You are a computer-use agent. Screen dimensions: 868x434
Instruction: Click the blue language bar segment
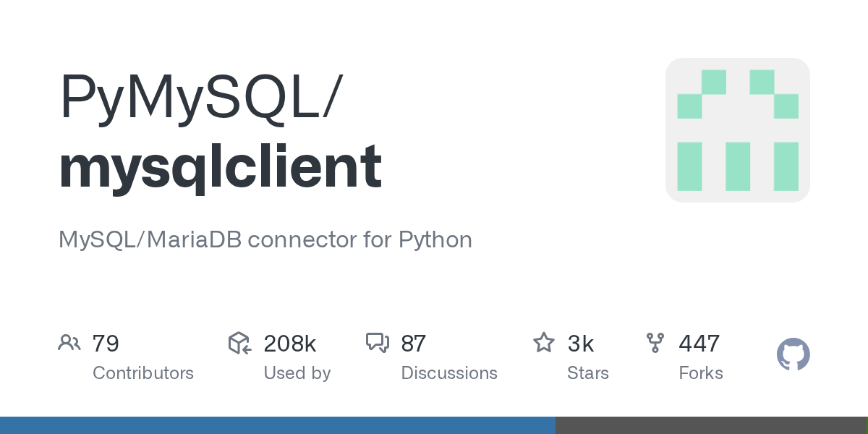click(x=277, y=425)
